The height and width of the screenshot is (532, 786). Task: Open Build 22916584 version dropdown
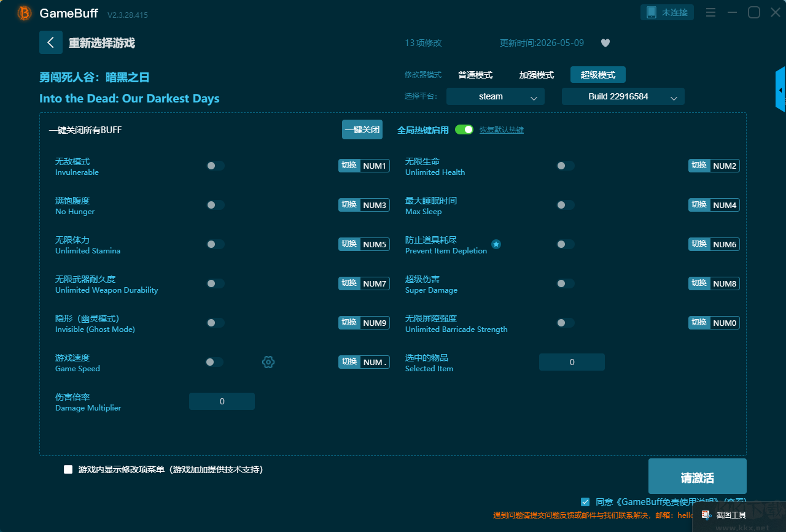[623, 96]
